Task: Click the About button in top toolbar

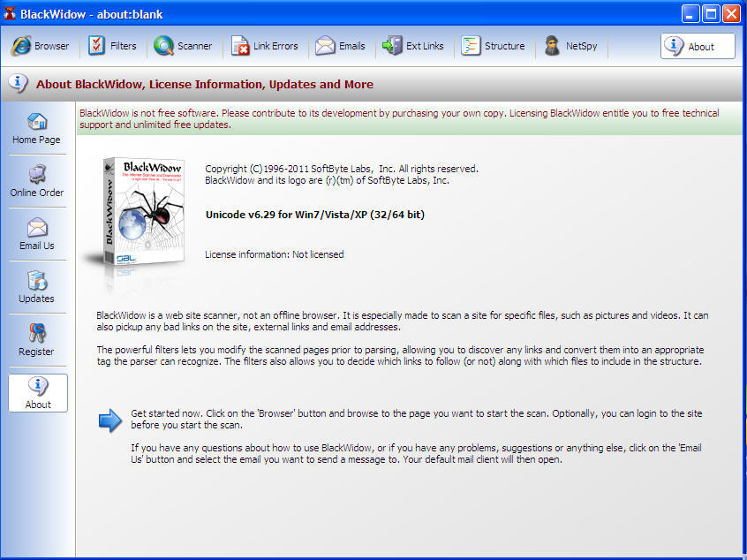Action: click(698, 46)
